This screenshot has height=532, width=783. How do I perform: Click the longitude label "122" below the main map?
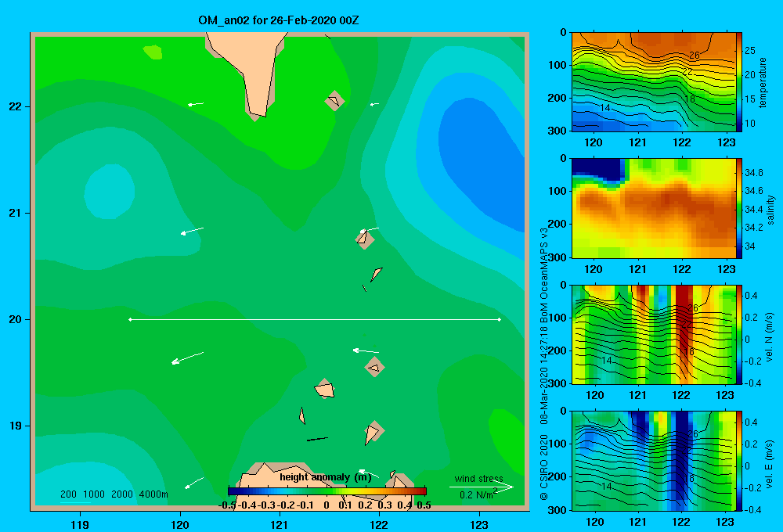pos(379,524)
